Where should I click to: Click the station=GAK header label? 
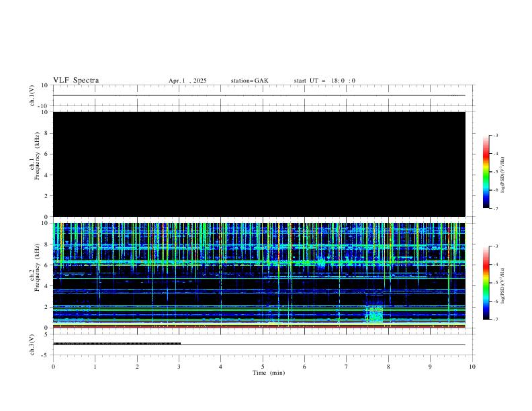(x=250, y=81)
